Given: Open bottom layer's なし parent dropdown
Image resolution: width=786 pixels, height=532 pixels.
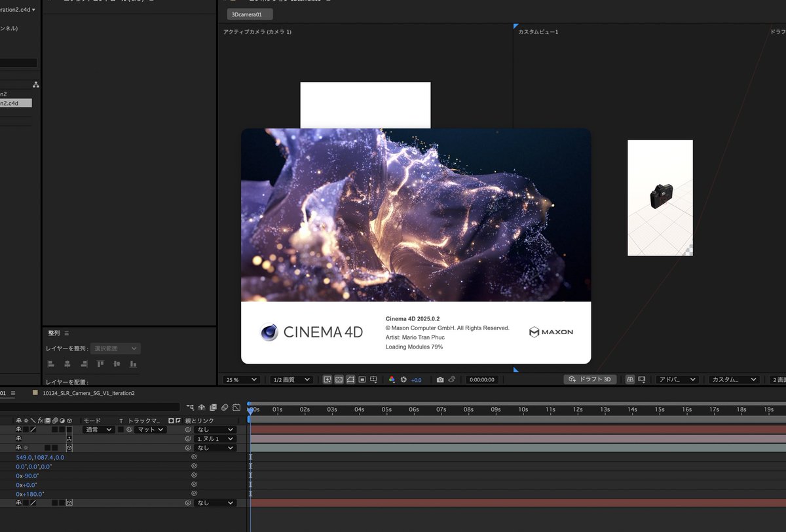Looking at the screenshot, I should pyautogui.click(x=215, y=503).
